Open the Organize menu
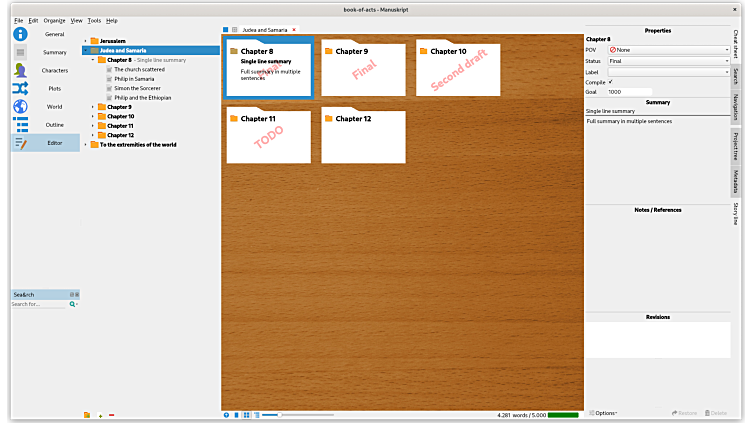Image resolution: width=752 pixels, height=423 pixels. 53,20
